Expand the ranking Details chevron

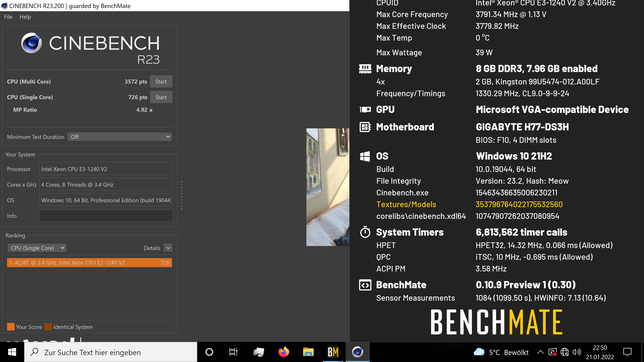point(168,248)
